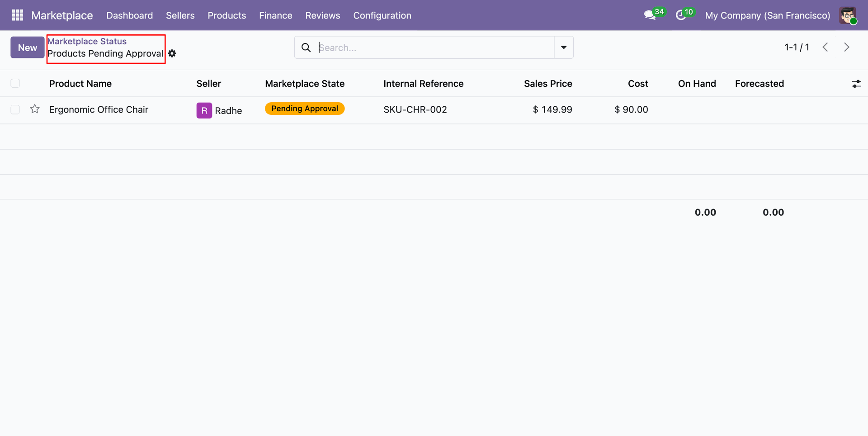Open the apps grid menu icon
The height and width of the screenshot is (436, 868).
[17, 15]
